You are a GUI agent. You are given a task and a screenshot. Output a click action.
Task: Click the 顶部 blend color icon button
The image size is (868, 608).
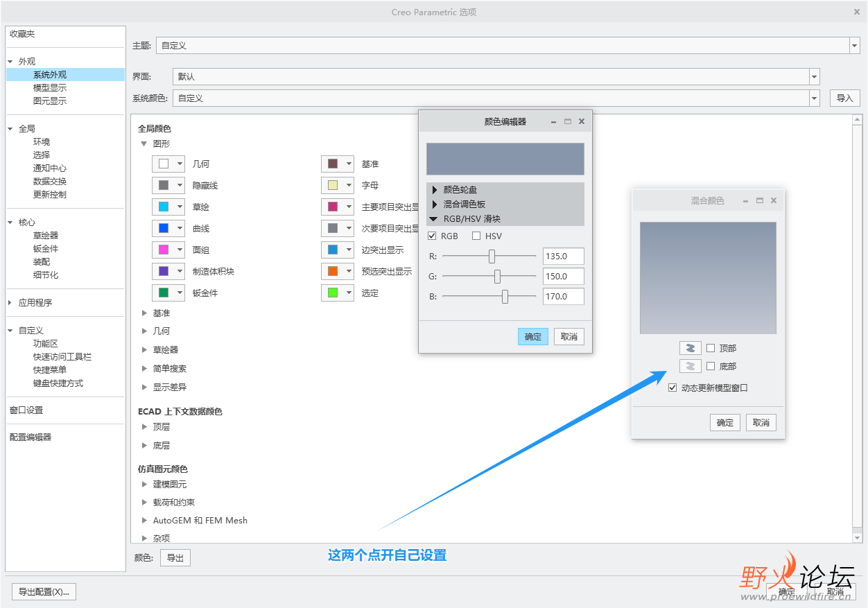click(x=690, y=348)
